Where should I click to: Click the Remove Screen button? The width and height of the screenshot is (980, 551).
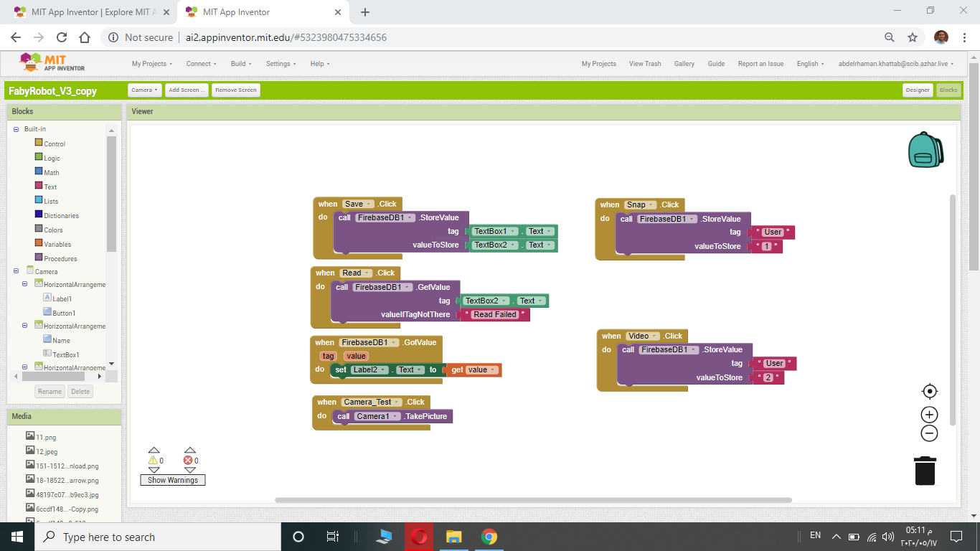pos(236,90)
